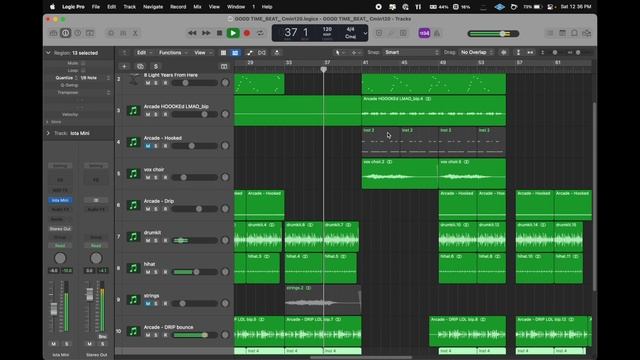The width and height of the screenshot is (640, 360).
Task: Click the Rewind transport button
Action: pos(192,33)
